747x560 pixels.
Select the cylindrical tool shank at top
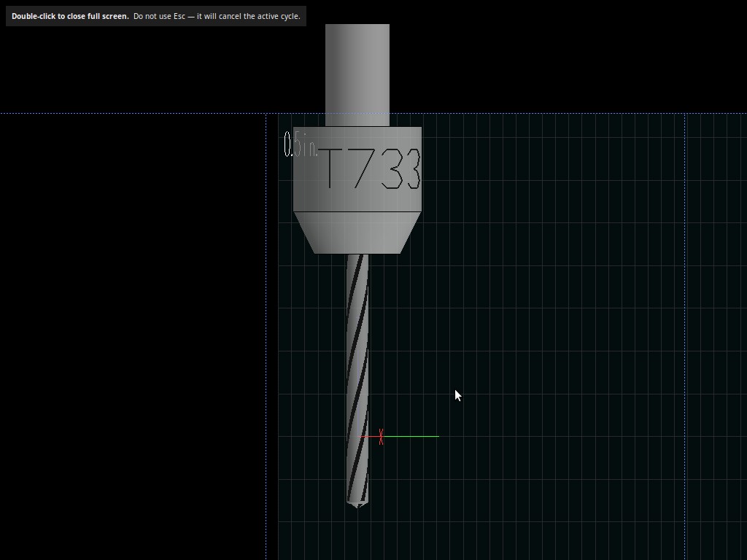[x=357, y=75]
